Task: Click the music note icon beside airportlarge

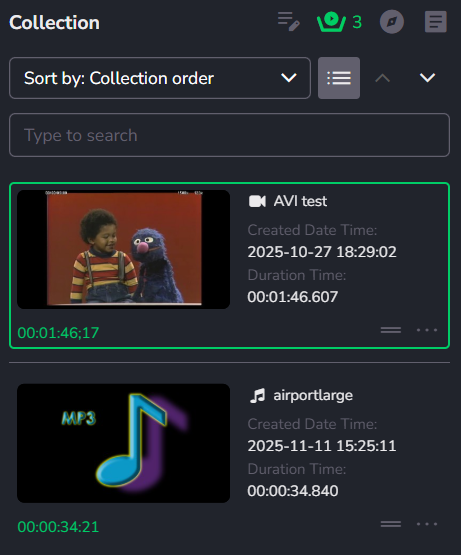Action: pyautogui.click(x=257, y=395)
